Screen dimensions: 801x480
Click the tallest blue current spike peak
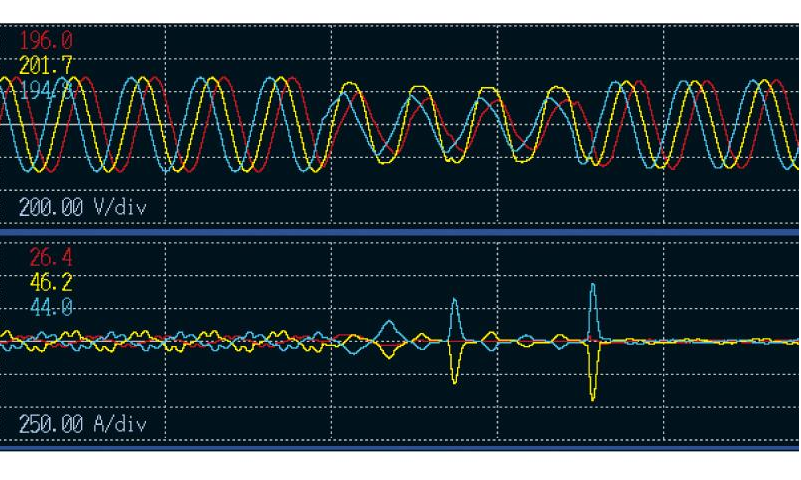coord(593,285)
